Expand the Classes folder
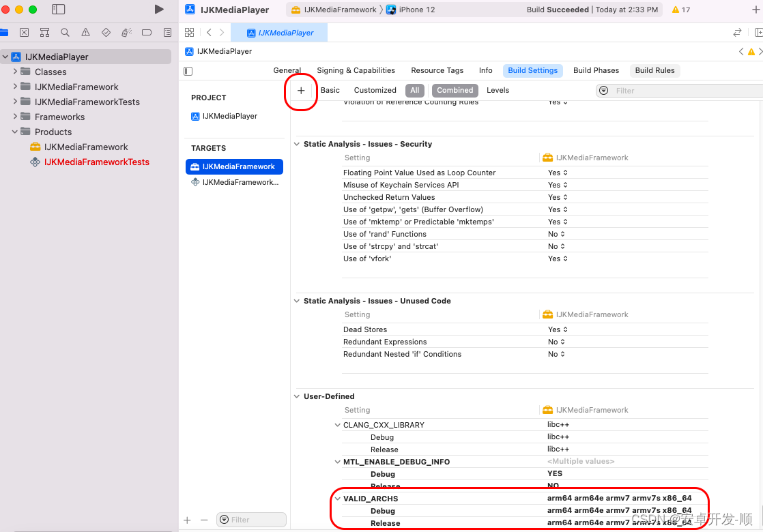 pyautogui.click(x=15, y=72)
